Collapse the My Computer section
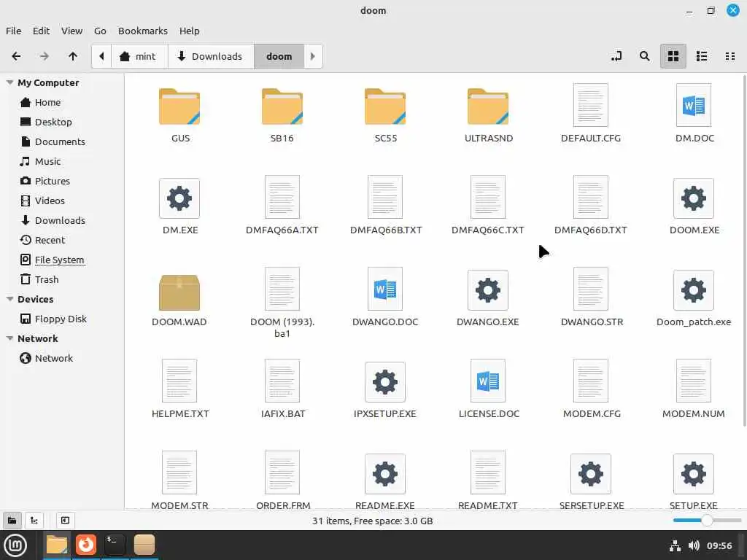 point(9,82)
